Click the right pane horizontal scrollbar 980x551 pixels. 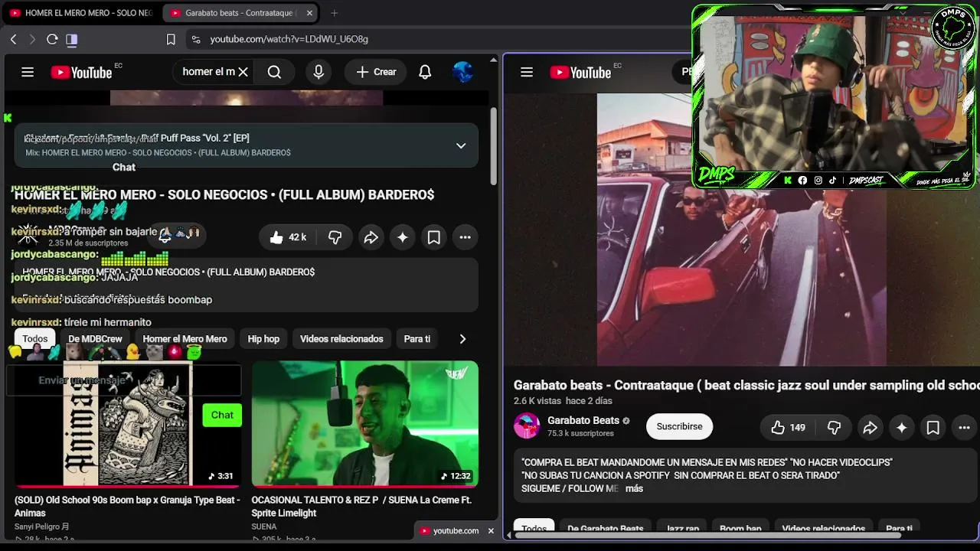pos(707,536)
